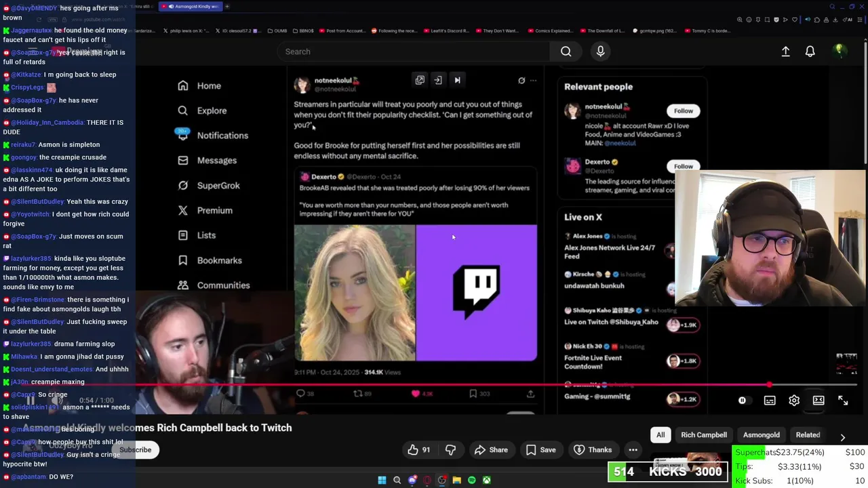This screenshot has height=488, width=868.
Task: Click the Grok icon on notneekolul's post
Action: point(521,80)
